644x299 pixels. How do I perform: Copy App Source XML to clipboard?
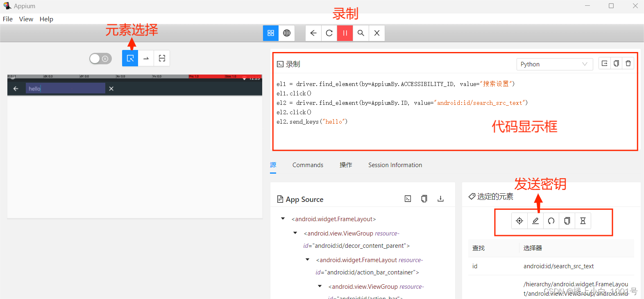coord(424,199)
